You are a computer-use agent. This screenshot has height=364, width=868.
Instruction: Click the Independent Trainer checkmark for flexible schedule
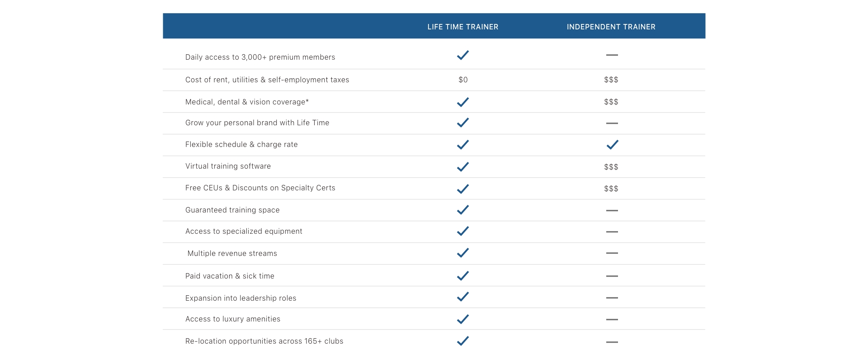[x=612, y=145]
